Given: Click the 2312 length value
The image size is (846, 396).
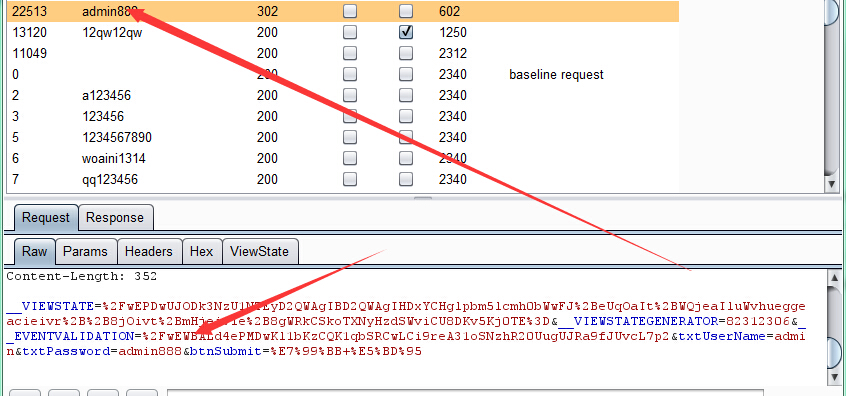Looking at the screenshot, I should tap(453, 53).
